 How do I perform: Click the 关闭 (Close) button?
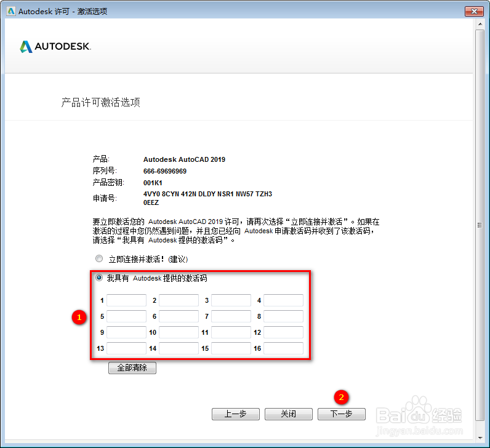click(x=289, y=414)
